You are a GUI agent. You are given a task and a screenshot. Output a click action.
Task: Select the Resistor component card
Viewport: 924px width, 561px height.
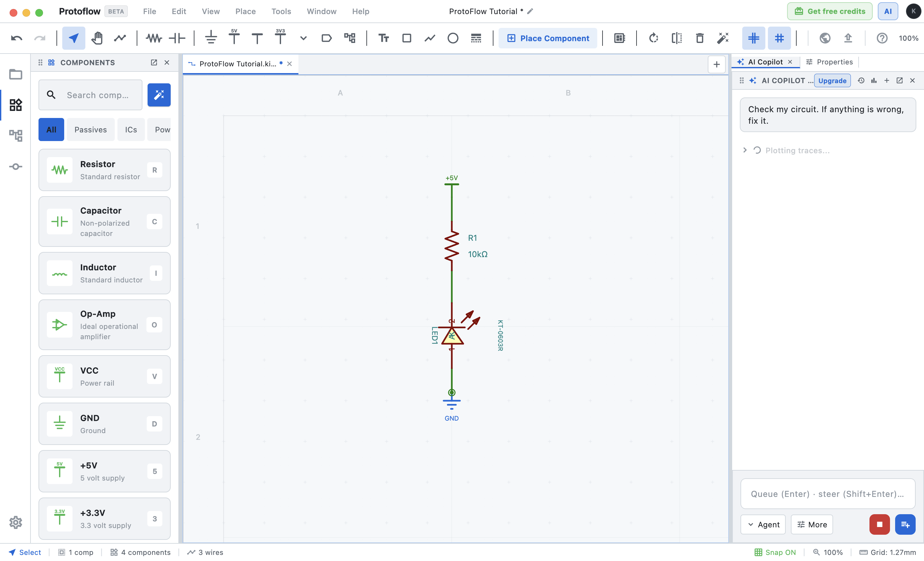pyautogui.click(x=104, y=170)
